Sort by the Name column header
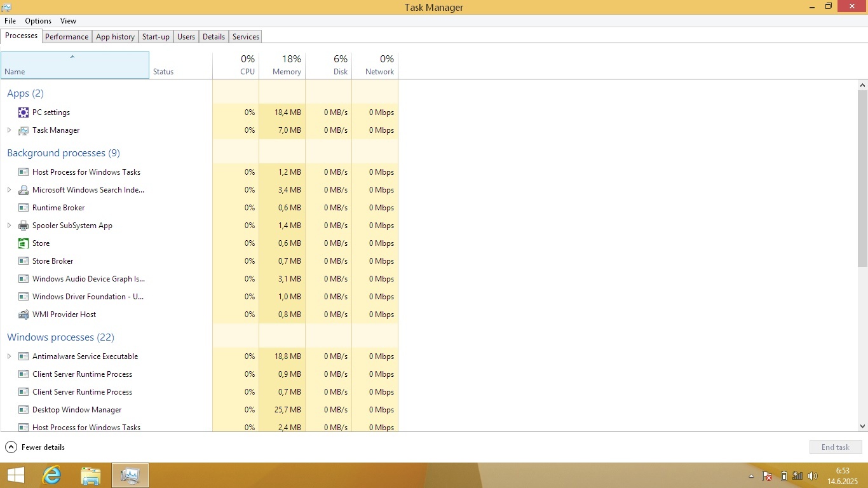The height and width of the screenshot is (488, 868). 75,65
